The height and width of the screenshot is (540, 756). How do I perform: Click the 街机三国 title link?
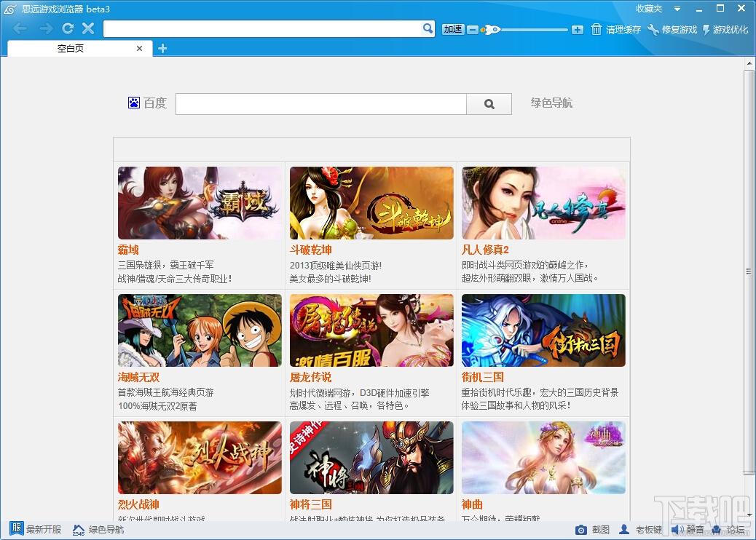483,377
